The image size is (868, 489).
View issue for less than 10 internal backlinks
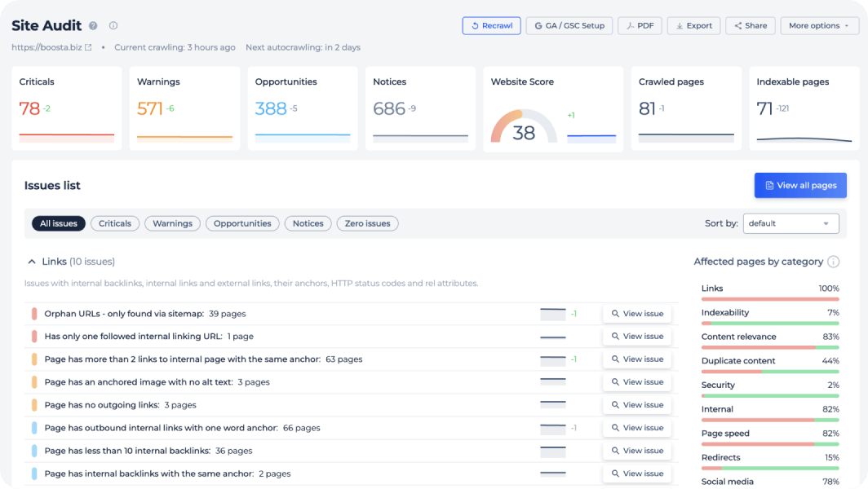pos(637,451)
